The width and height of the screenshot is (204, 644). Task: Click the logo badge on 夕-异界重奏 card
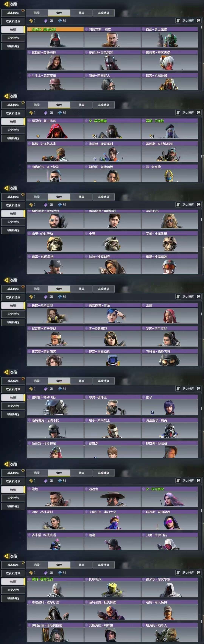pyautogui.click(x=94, y=136)
